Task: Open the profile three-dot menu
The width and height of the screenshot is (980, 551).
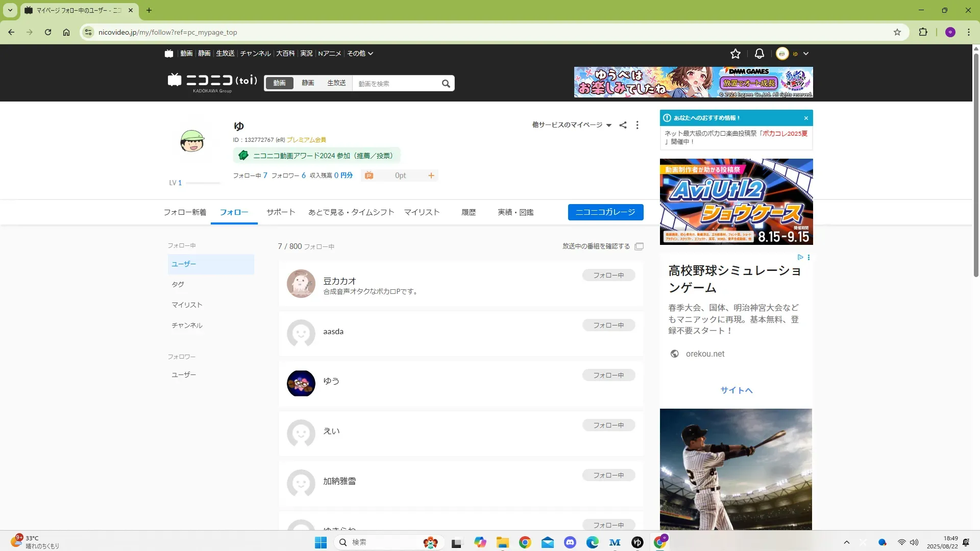Action: [637, 125]
